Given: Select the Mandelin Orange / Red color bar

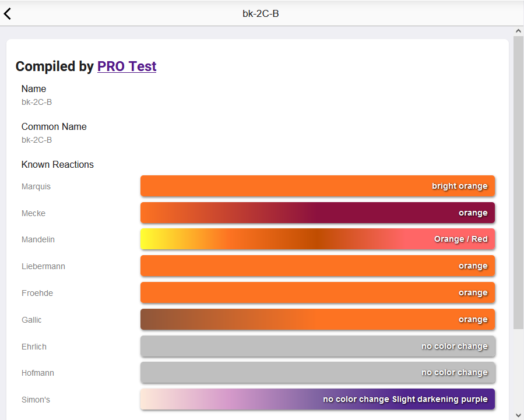Looking at the screenshot, I should click(318, 239).
